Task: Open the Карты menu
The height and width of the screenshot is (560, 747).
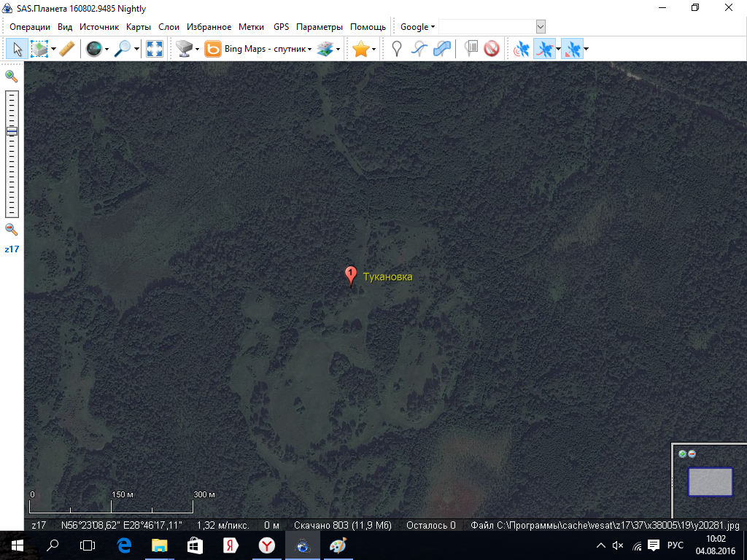Action: tap(139, 27)
